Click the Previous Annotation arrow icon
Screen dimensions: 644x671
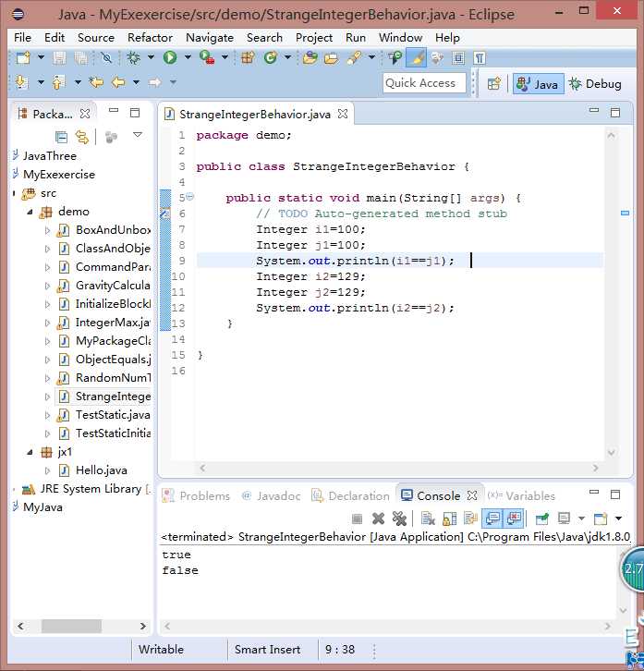point(58,81)
